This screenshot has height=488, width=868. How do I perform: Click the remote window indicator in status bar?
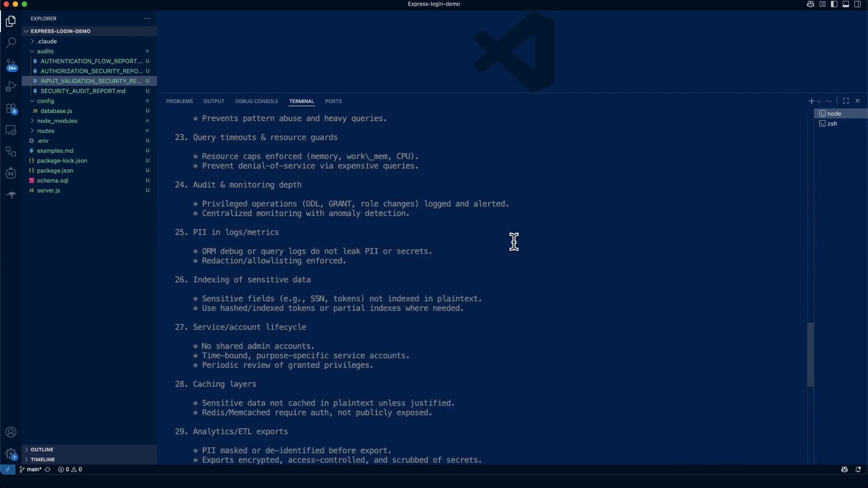[x=7, y=469]
